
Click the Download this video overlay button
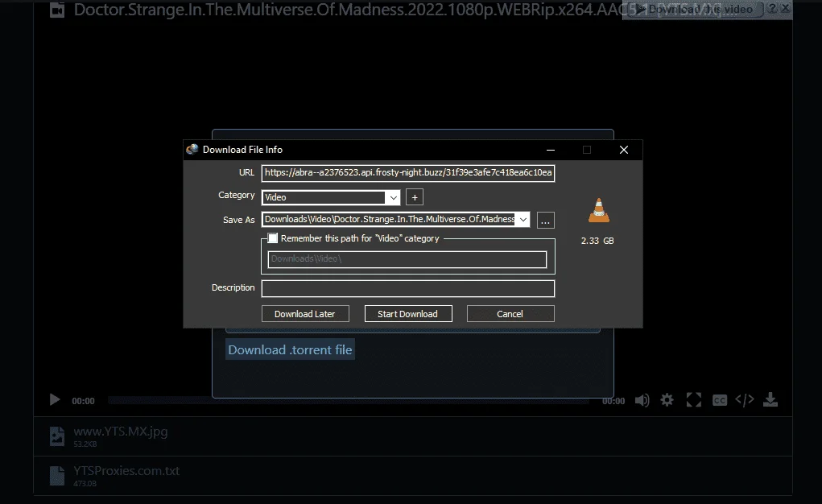click(x=695, y=9)
